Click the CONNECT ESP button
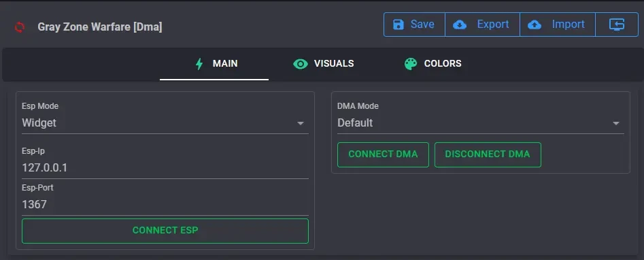This screenshot has width=644, height=260. 165,231
